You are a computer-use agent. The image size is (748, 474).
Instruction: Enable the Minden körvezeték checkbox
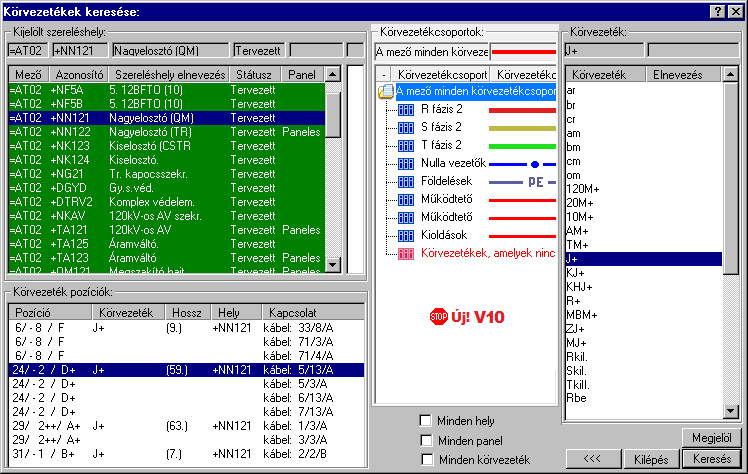tap(427, 460)
